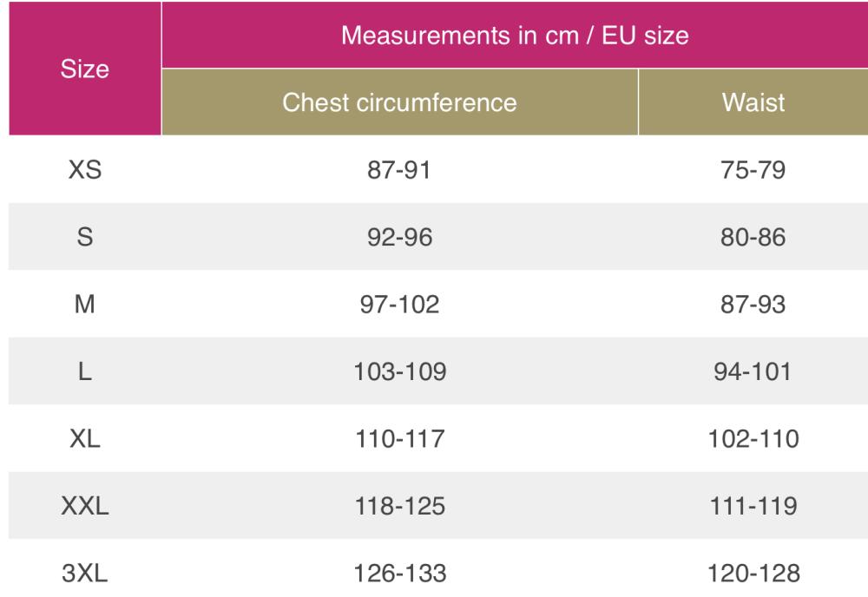Click waist value 75-79

753,170
